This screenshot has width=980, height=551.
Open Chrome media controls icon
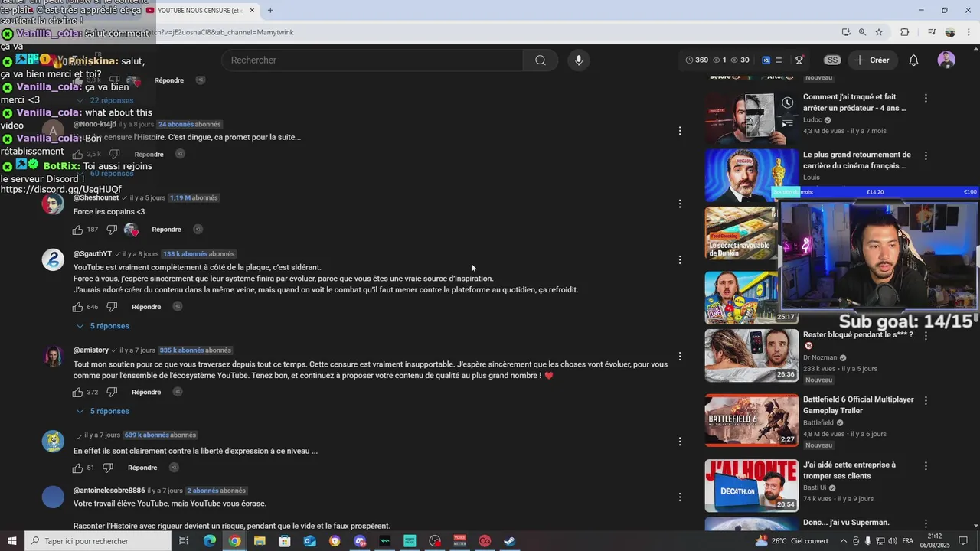tap(931, 32)
